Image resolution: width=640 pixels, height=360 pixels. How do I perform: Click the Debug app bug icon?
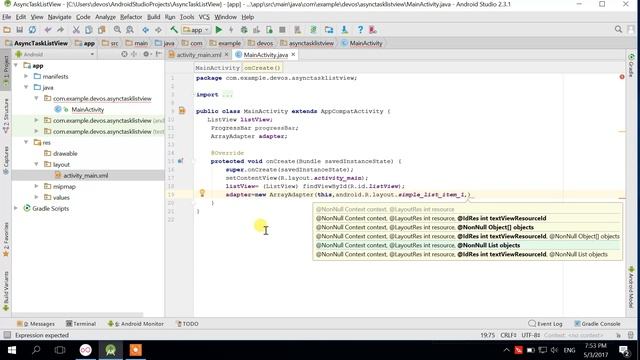(x=244, y=30)
